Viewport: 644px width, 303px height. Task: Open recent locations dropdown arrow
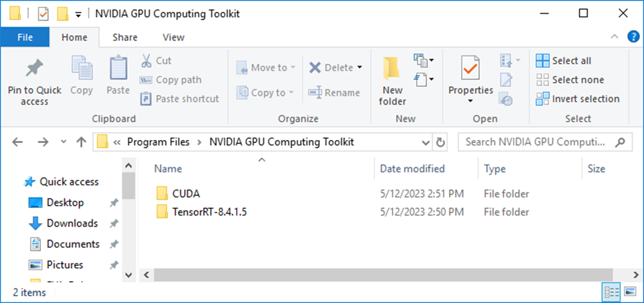click(64, 143)
